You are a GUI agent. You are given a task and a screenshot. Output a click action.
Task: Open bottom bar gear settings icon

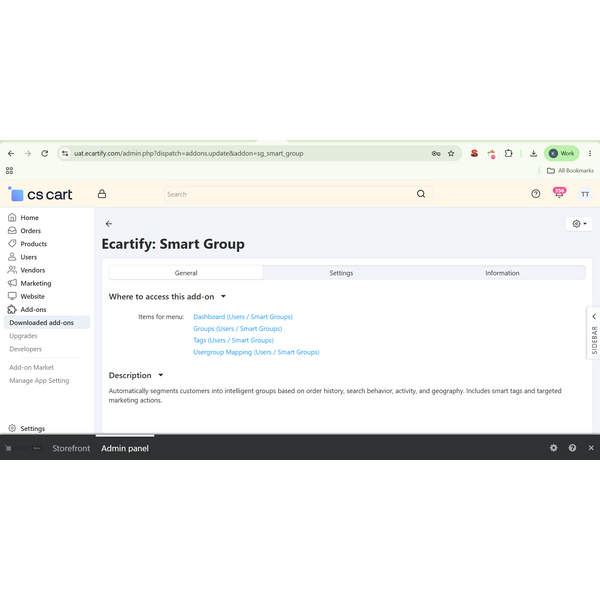coord(553,448)
